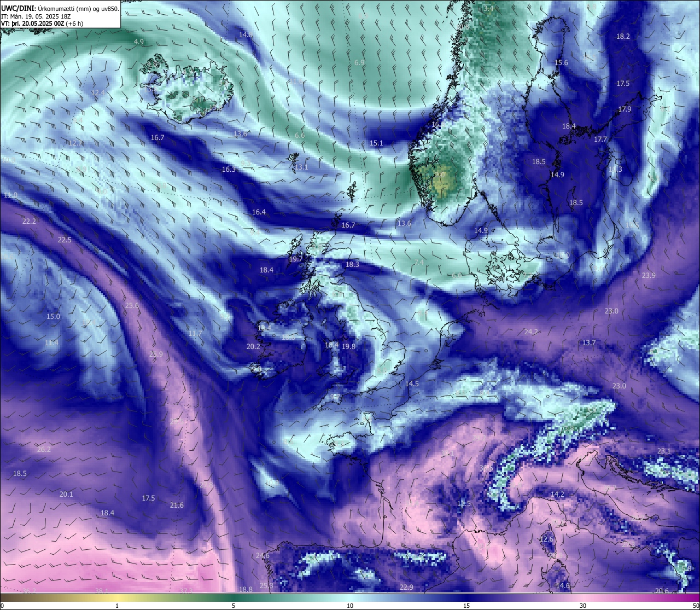The image size is (700, 610).
Task: Click the '19.8' value over the Irish Sea
Action: pyautogui.click(x=348, y=347)
